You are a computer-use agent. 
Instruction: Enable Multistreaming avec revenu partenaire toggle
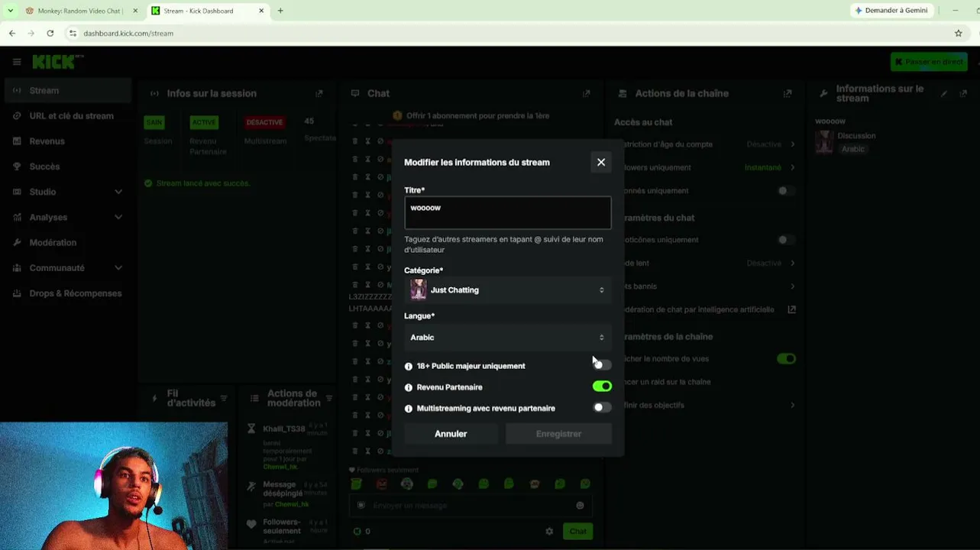602,407
